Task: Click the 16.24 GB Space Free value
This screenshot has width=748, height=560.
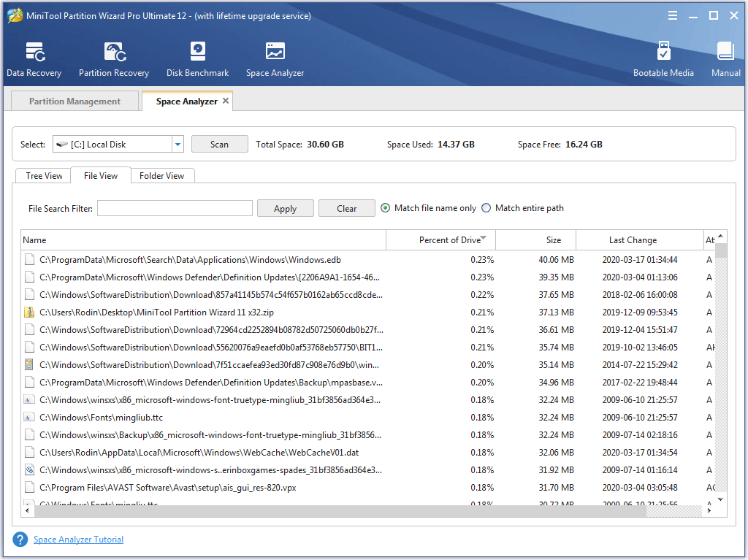Action: [584, 144]
